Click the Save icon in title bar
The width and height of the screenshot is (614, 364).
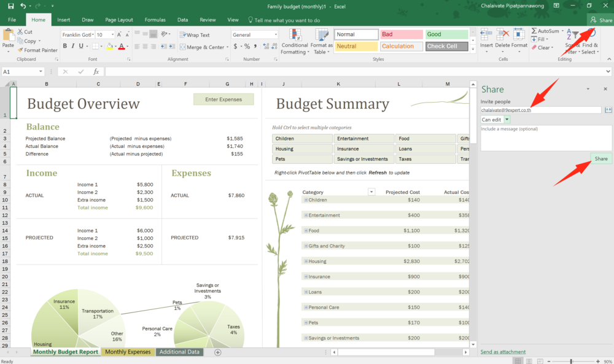(x=10, y=6)
